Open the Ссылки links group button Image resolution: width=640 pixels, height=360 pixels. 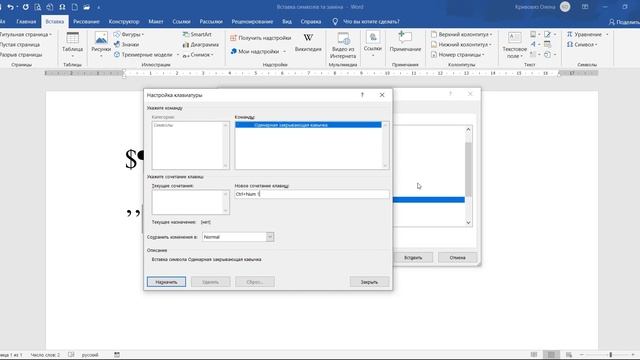tap(373, 44)
